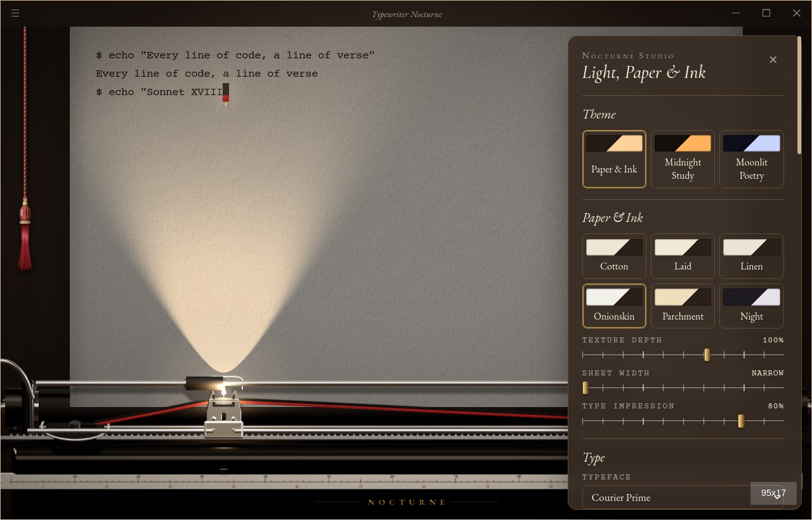Image resolution: width=812 pixels, height=520 pixels.
Task: Click the "Nocturne Studio" panel subtitle
Action: pos(628,56)
